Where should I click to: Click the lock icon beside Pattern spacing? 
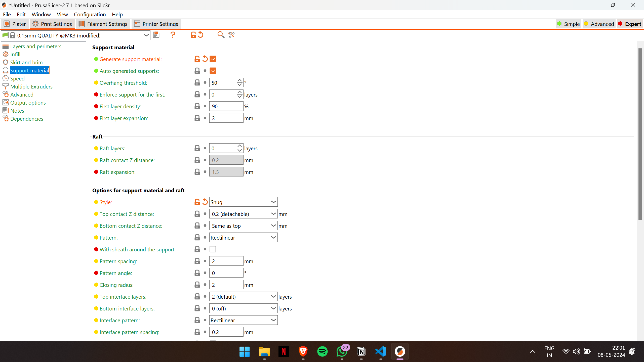tap(197, 261)
